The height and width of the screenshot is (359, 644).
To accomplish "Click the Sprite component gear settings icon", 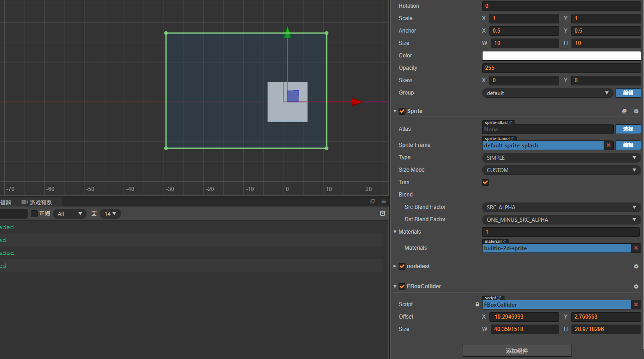I will click(x=636, y=111).
